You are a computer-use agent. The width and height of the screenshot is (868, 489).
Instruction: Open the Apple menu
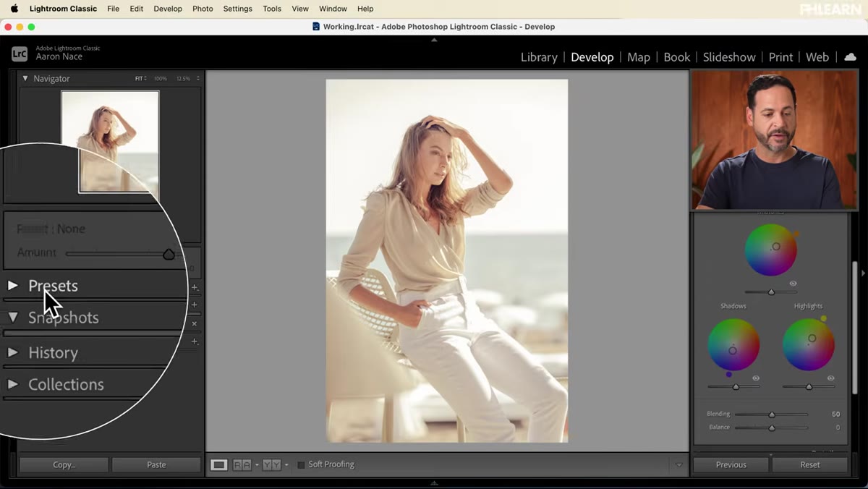(14, 9)
